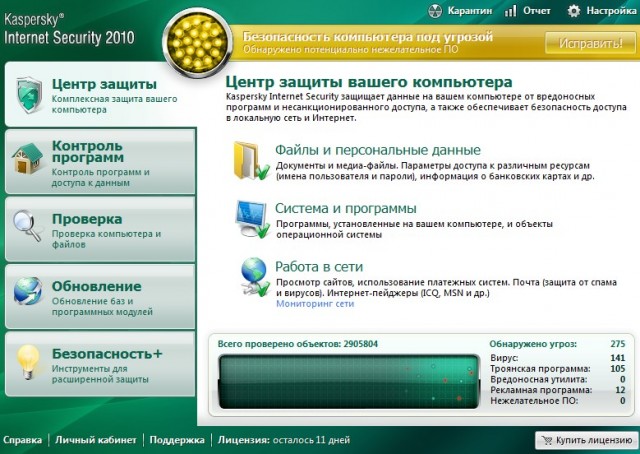The width and height of the screenshot is (640, 454).
Task: Select the Купить лицензию button
Action: tap(587, 441)
